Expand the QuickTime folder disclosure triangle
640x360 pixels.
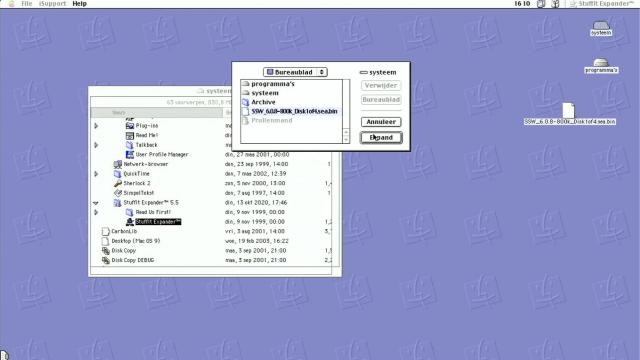point(96,174)
